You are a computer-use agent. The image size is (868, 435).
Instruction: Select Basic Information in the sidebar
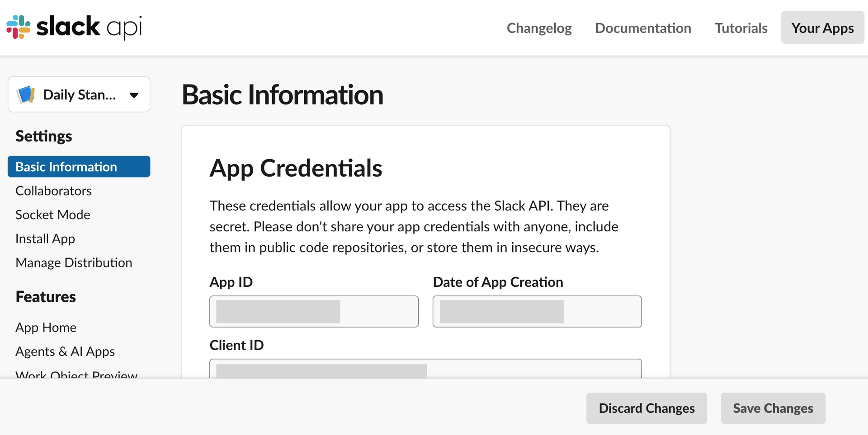point(79,167)
